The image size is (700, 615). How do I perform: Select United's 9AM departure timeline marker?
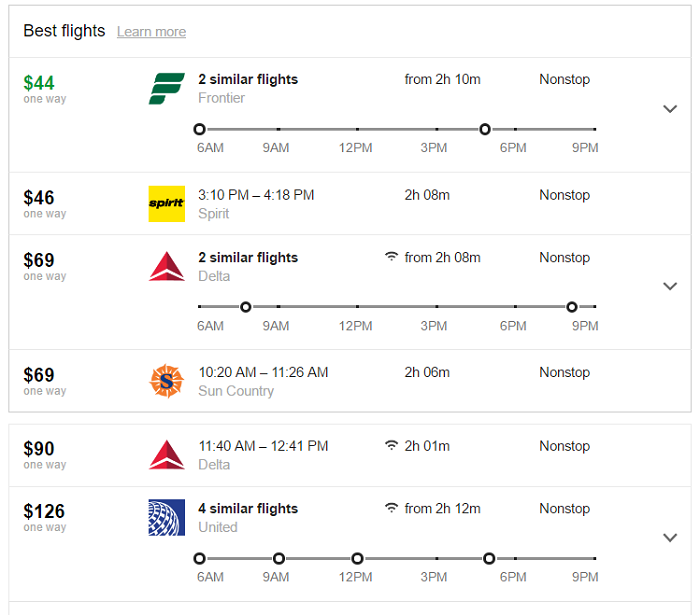(x=279, y=558)
